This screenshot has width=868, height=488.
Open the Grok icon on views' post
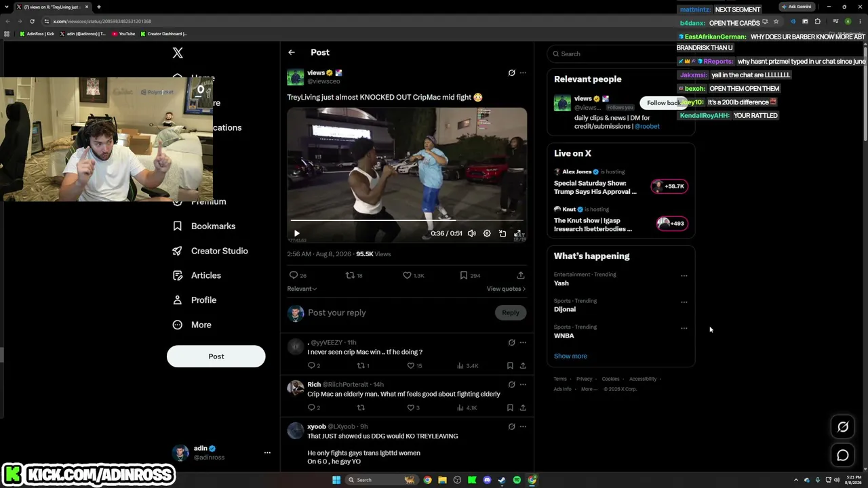(x=512, y=73)
